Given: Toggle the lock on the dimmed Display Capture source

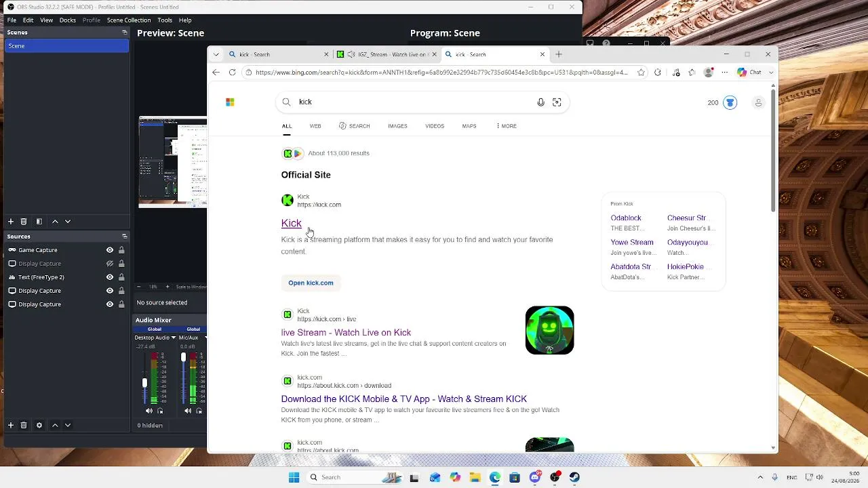Looking at the screenshot, I should point(121,264).
